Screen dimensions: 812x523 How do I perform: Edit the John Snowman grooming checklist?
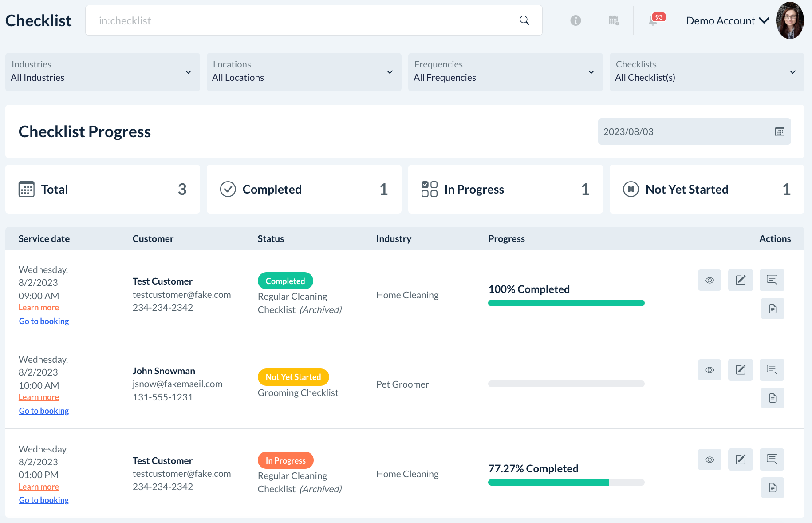tap(740, 370)
